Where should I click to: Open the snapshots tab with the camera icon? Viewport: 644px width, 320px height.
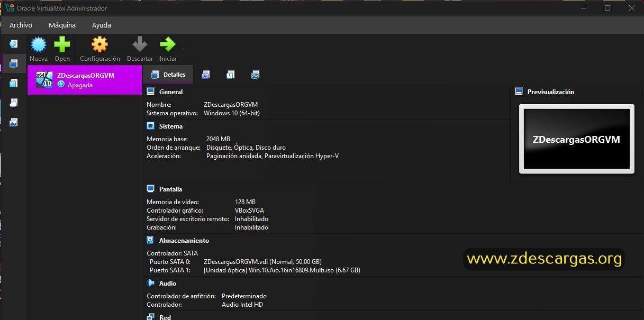click(206, 75)
